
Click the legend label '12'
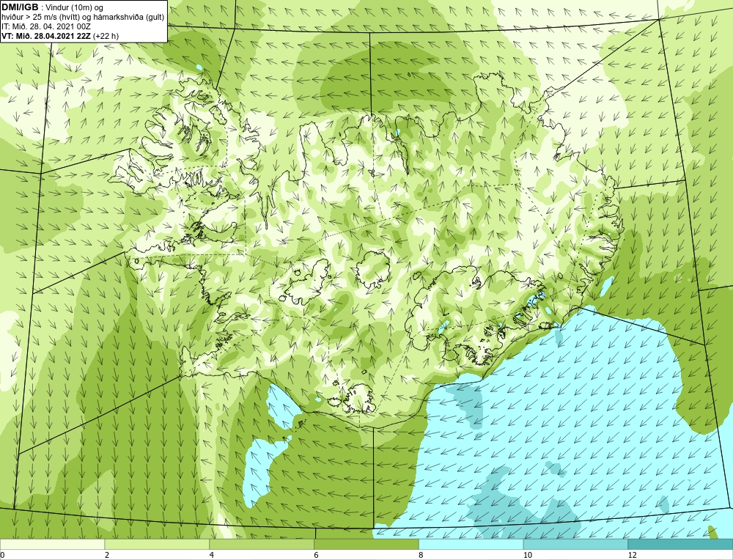click(x=632, y=555)
